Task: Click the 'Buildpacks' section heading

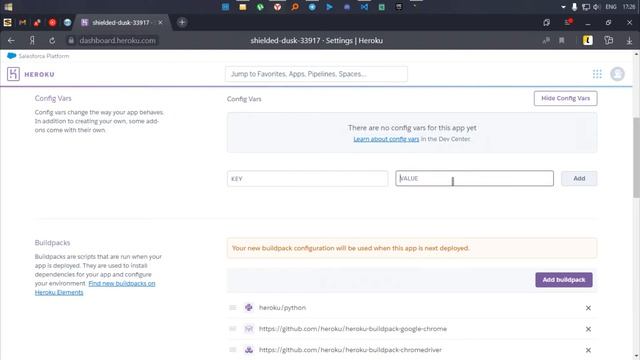Action: (x=52, y=243)
